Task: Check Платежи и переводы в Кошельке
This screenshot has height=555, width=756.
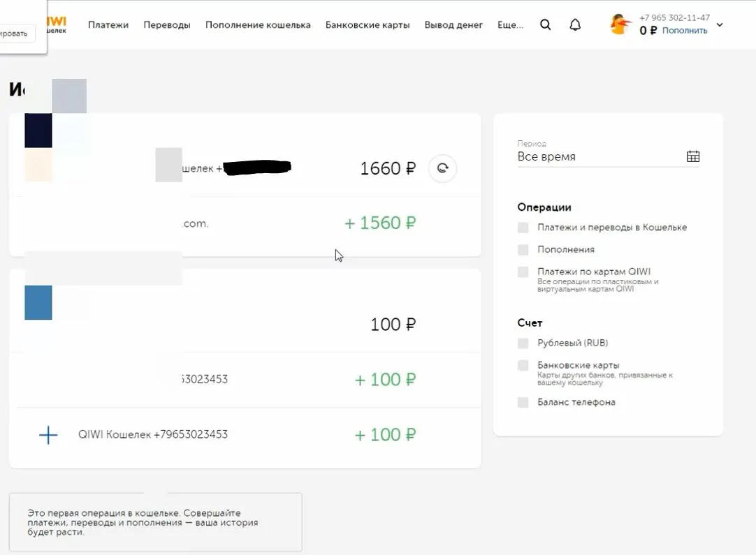Action: 523,228
